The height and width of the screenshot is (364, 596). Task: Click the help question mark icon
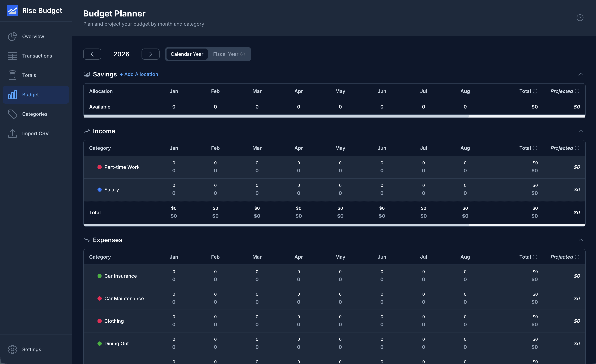tap(580, 18)
